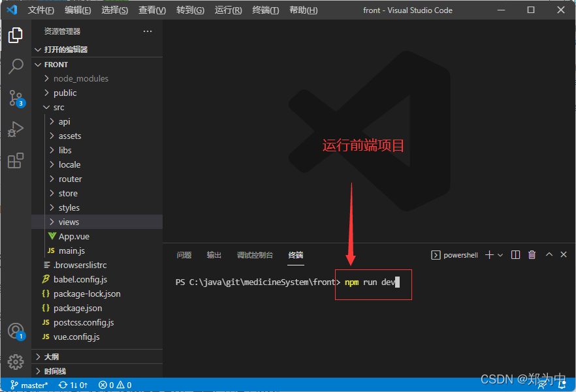Open the 终端(T) menu
This screenshot has height=392, width=576.
tap(266, 10)
